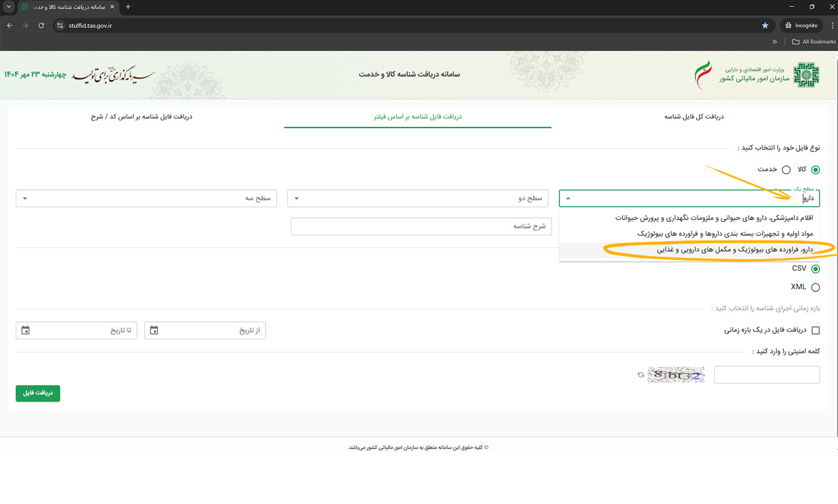The width and height of the screenshot is (838, 504).
Task: Bookmark this page with the star icon
Action: pyautogui.click(x=765, y=26)
